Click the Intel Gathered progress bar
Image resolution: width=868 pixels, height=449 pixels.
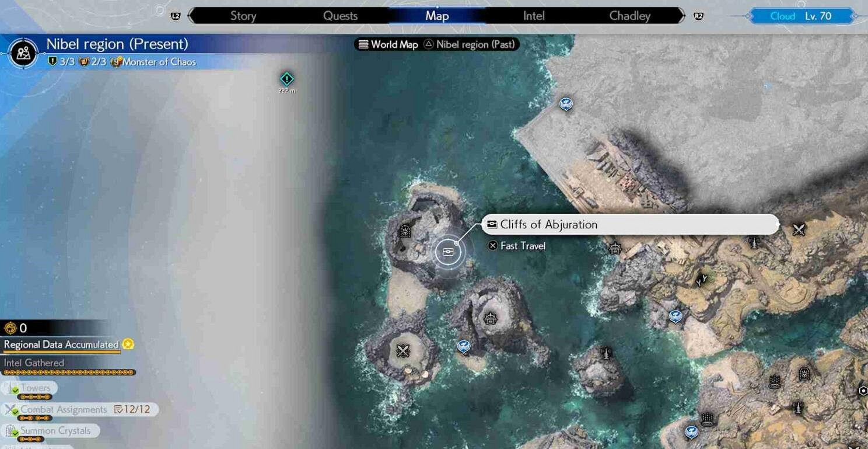(69, 372)
